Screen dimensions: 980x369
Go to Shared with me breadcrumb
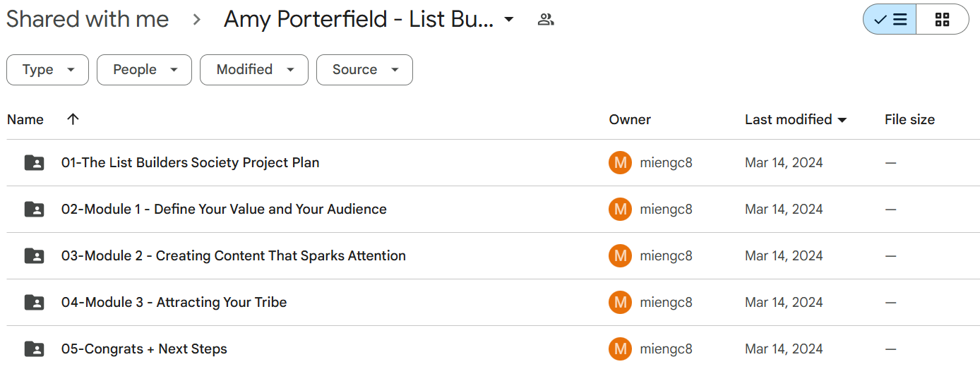pos(88,19)
